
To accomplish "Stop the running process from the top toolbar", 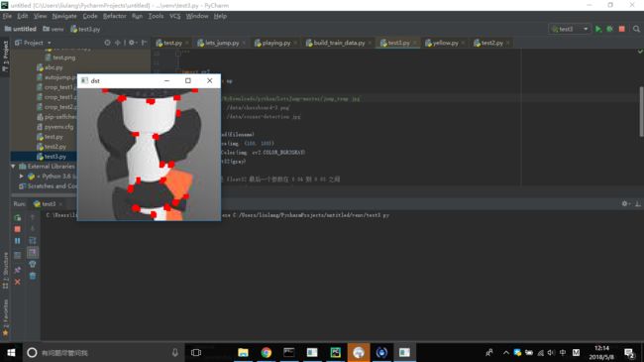I will click(622, 29).
